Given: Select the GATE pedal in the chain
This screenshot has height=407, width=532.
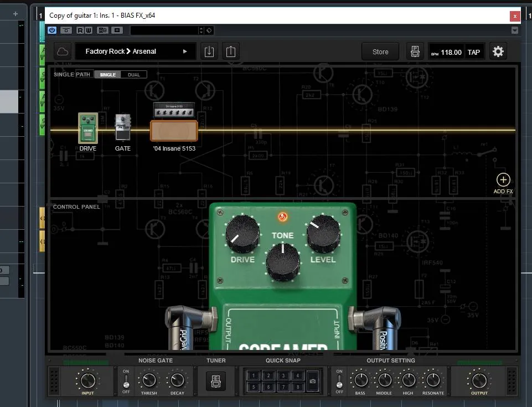Looking at the screenshot, I should [x=123, y=127].
